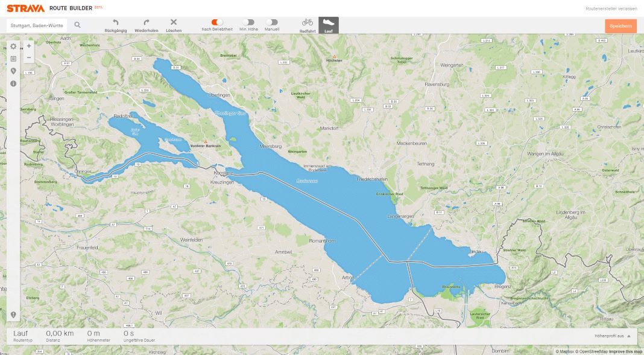
Task: Click Konstanz on the map
Action: [x=223, y=173]
